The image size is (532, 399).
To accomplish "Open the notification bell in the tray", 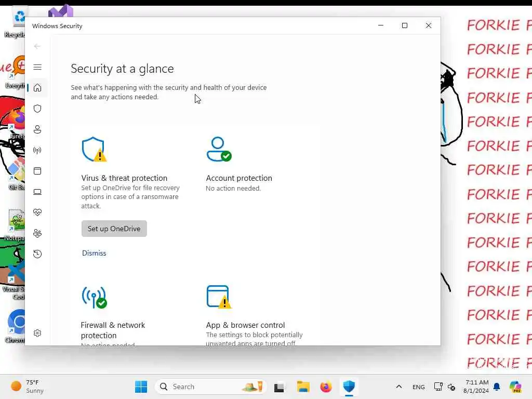I will (x=497, y=387).
